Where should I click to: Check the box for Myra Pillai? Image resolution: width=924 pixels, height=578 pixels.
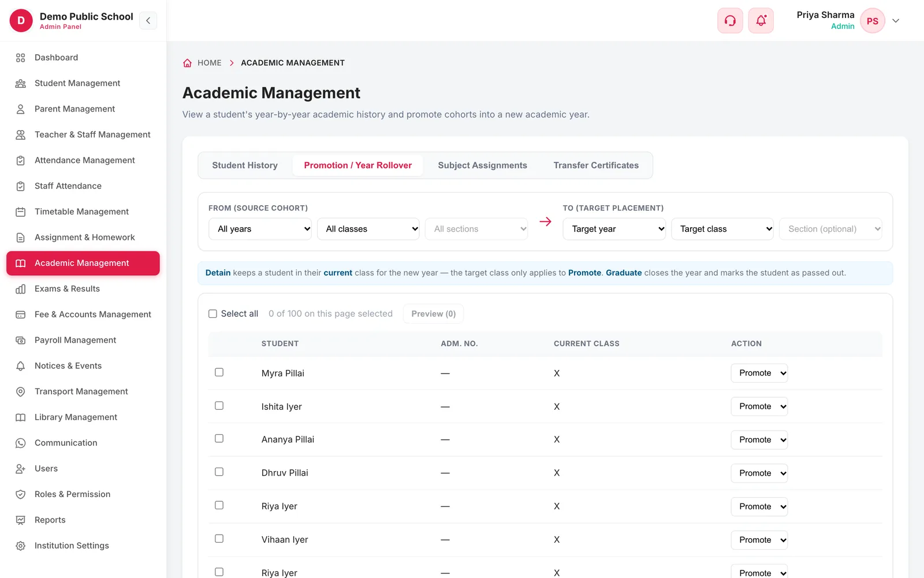pyautogui.click(x=219, y=372)
